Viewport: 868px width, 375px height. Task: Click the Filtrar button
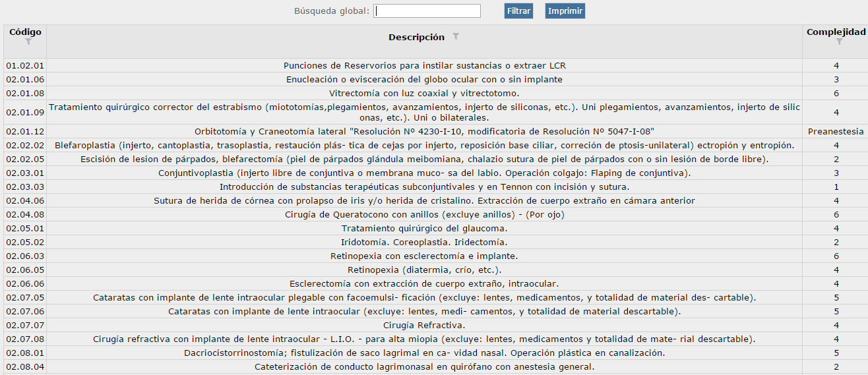click(519, 11)
